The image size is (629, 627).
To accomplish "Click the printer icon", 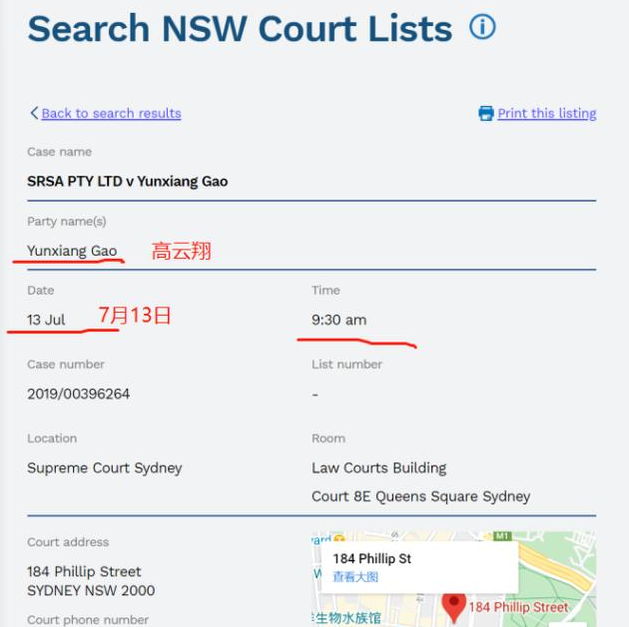I will coord(486,113).
